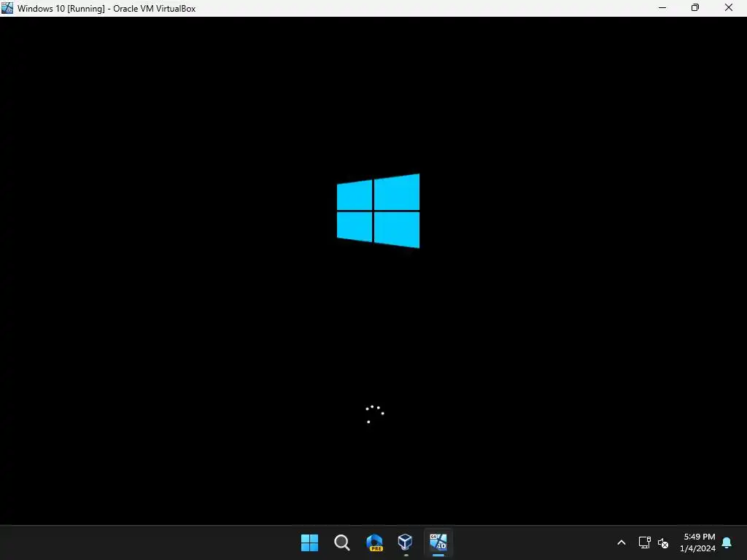
Task: Open the Windows Start menu
Action: pyautogui.click(x=309, y=542)
